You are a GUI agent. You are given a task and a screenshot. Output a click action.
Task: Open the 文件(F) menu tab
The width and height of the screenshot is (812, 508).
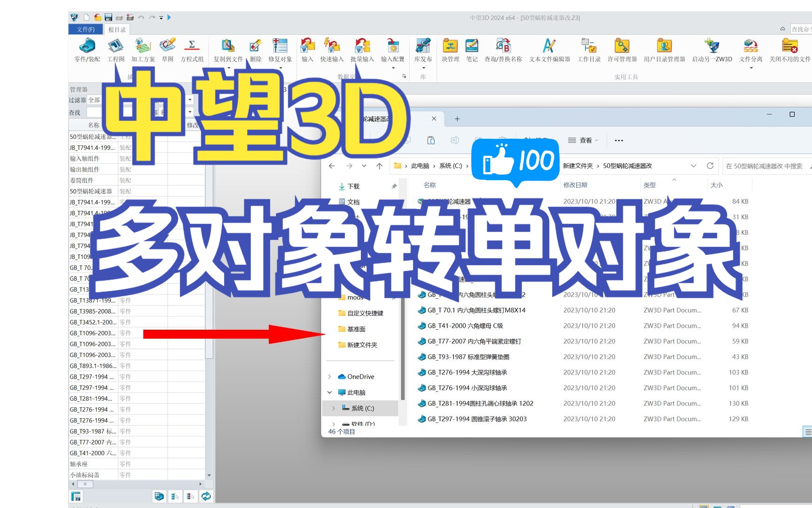coord(86,29)
